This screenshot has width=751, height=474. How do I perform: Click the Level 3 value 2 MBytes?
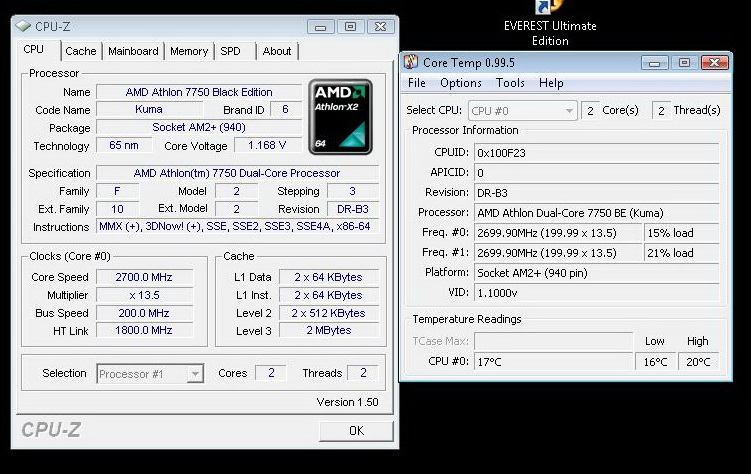[x=329, y=330]
